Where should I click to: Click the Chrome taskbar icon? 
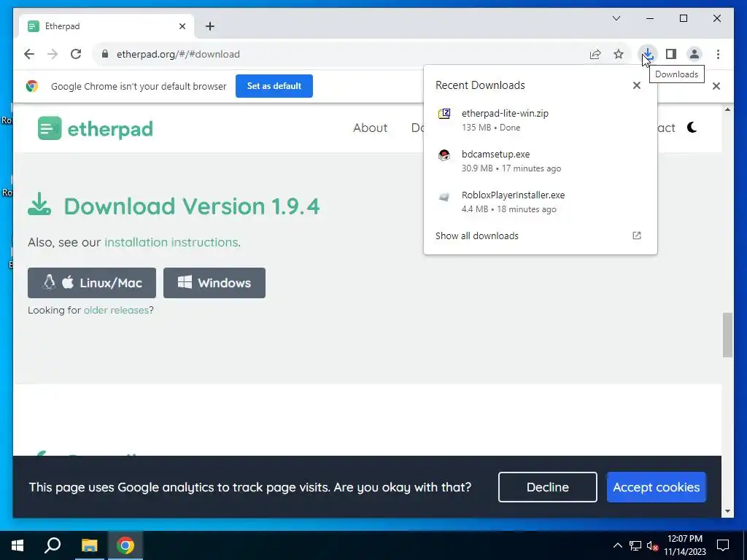pyautogui.click(x=125, y=545)
